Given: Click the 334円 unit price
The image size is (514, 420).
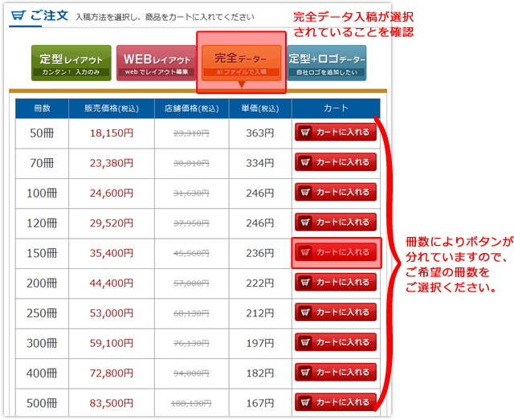Looking at the screenshot, I should tap(260, 163).
